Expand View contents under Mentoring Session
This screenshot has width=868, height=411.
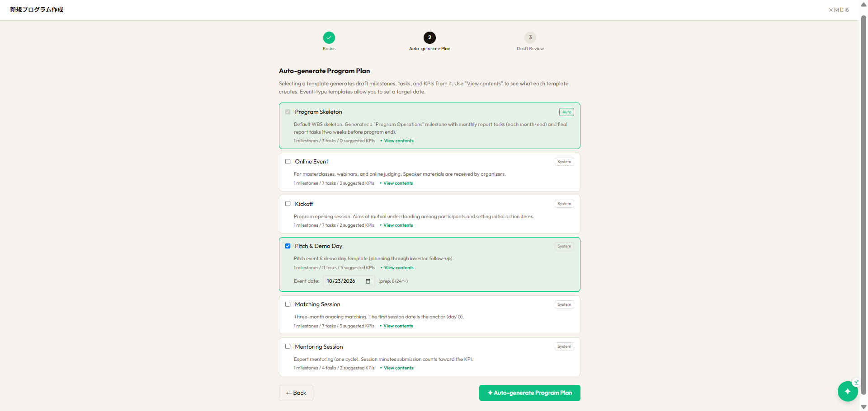[x=397, y=368]
